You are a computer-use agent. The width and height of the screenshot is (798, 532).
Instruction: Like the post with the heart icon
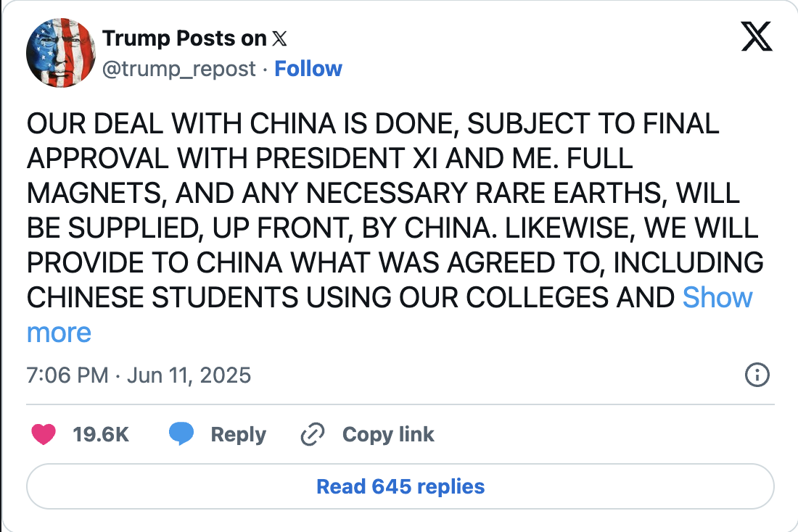click(44, 434)
